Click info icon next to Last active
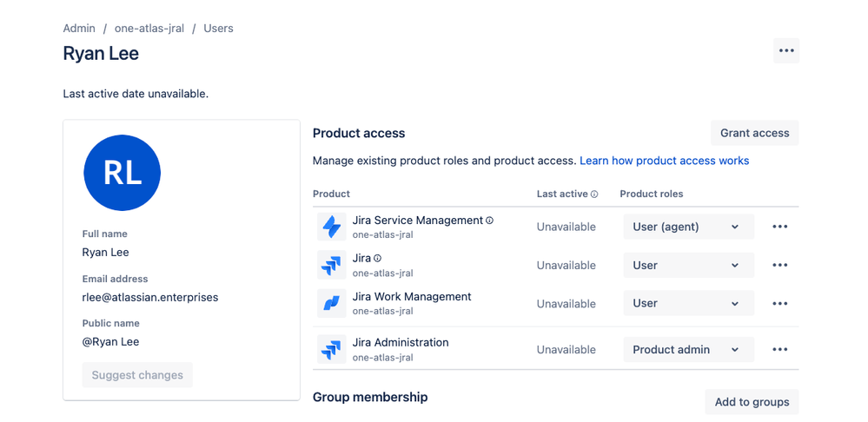868x422 pixels. [594, 195]
